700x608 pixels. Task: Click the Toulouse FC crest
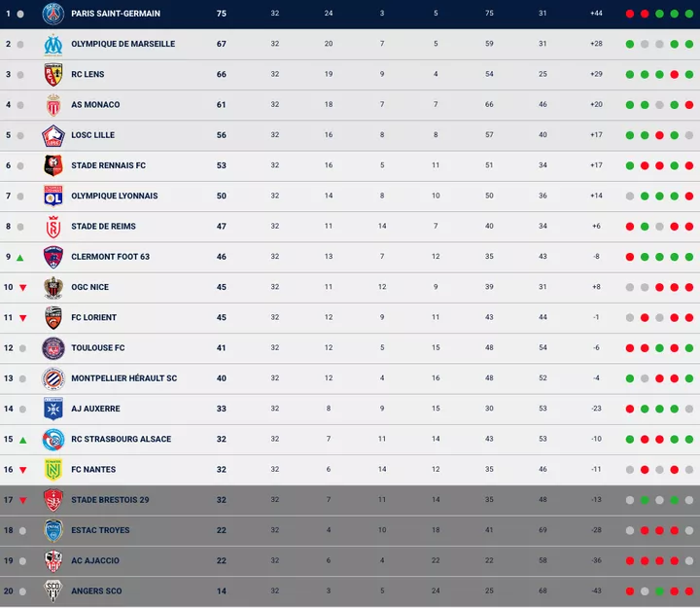(x=52, y=348)
